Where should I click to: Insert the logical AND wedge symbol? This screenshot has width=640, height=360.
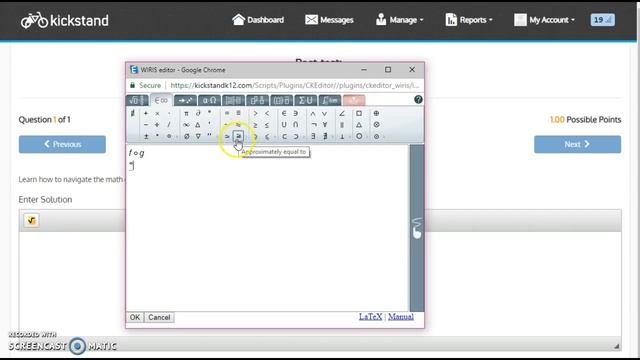313,113
